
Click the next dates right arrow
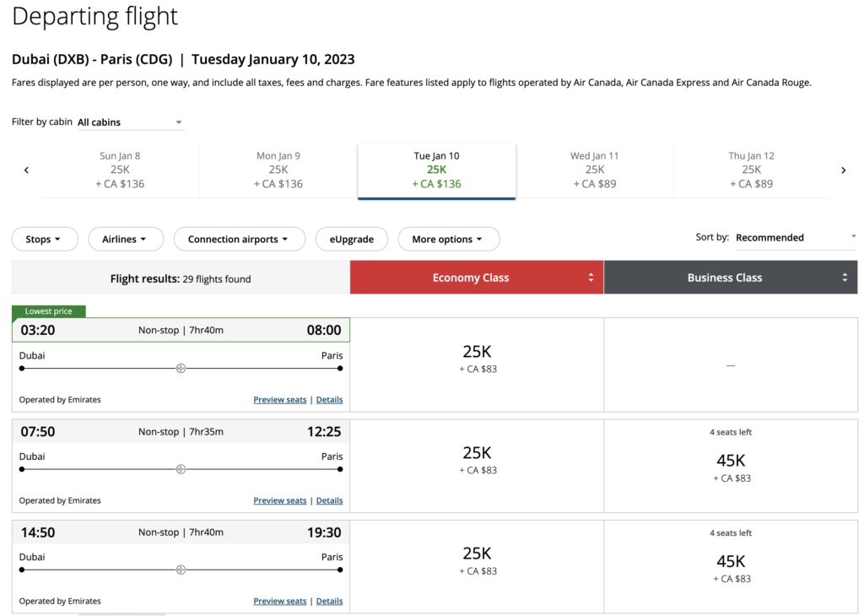tap(843, 170)
